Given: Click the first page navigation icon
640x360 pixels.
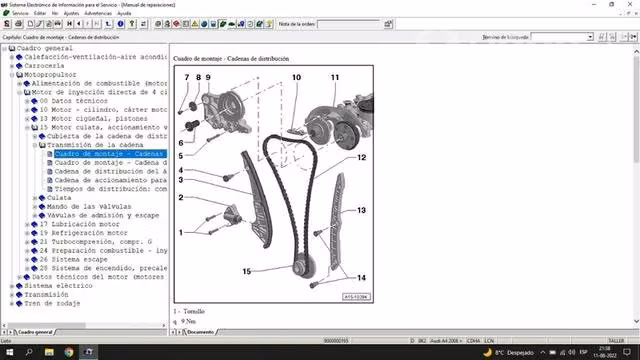Looking at the screenshot, I should (69, 24).
